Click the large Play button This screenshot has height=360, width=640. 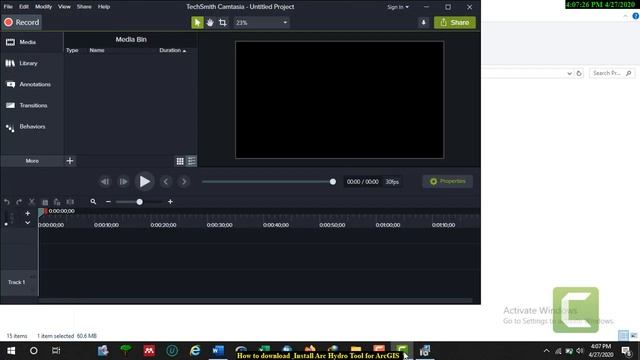click(x=144, y=182)
